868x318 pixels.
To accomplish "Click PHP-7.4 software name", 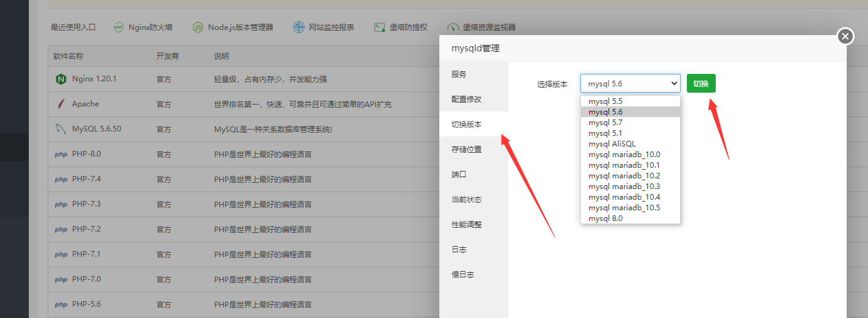I will point(86,179).
